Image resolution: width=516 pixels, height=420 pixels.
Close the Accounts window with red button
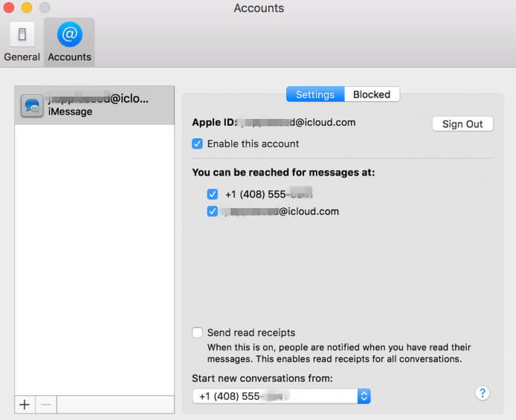click(x=8, y=7)
